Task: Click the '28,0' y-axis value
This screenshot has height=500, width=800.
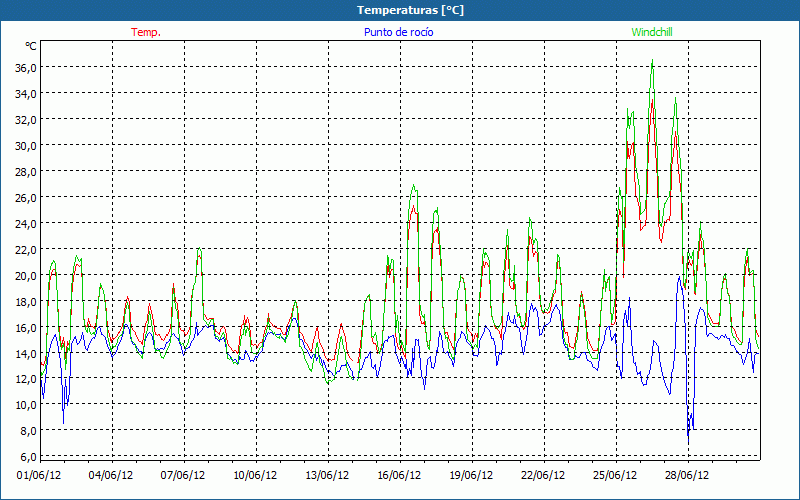Action: click(x=27, y=171)
